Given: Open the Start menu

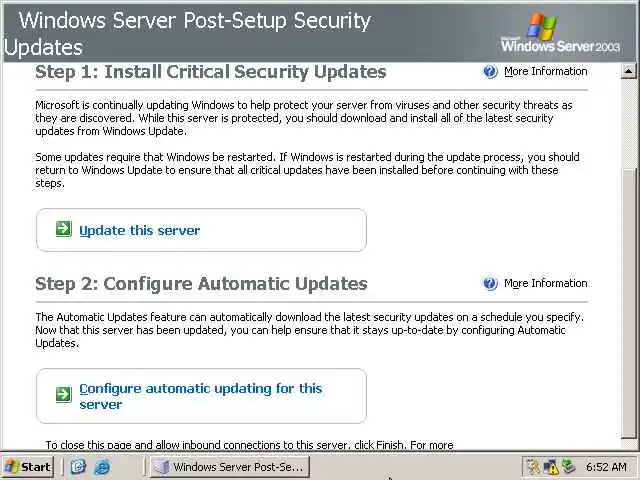Looking at the screenshot, I should [x=27, y=467].
